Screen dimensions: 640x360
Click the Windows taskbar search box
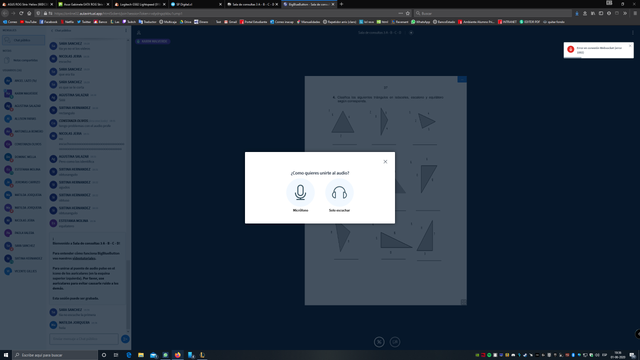click(x=55, y=355)
